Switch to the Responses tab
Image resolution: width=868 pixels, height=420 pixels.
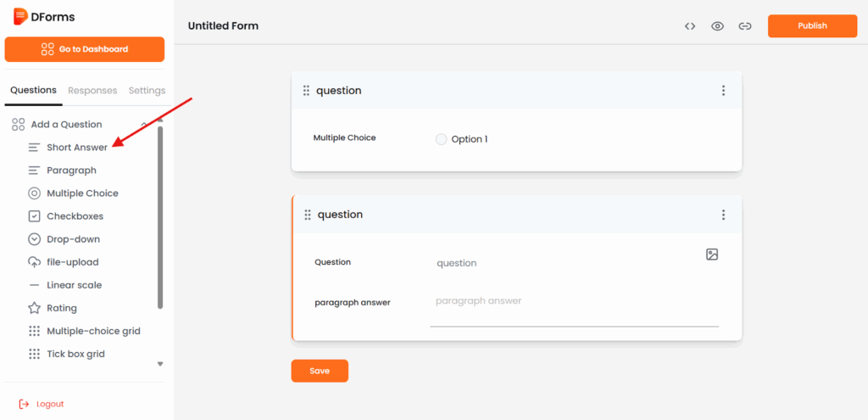pos(92,91)
